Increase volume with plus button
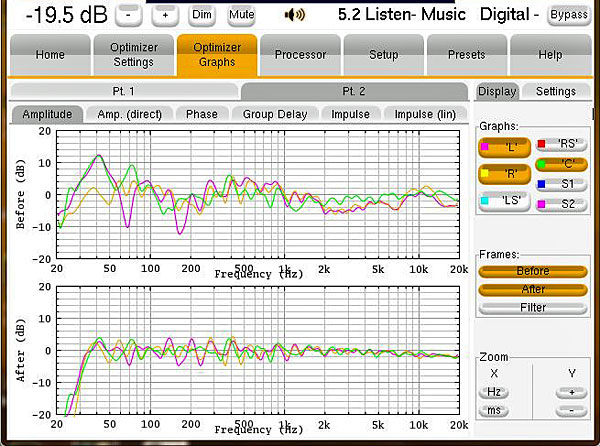The image size is (600, 446). [166, 15]
